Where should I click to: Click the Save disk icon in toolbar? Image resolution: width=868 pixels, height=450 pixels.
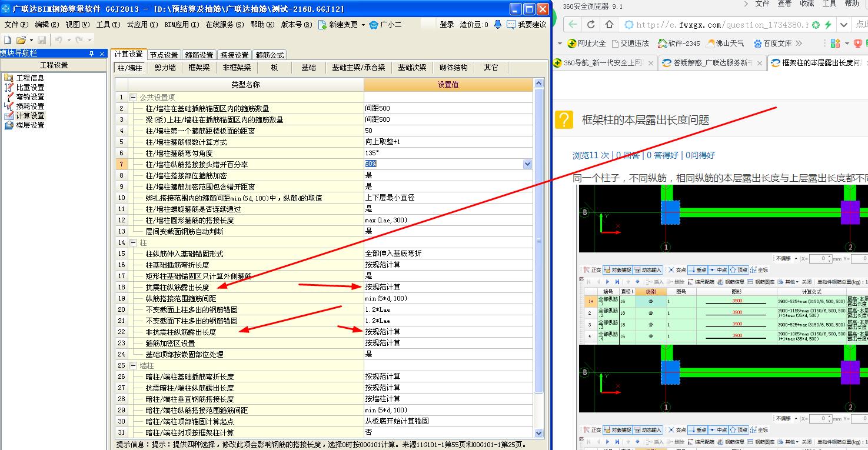point(42,40)
